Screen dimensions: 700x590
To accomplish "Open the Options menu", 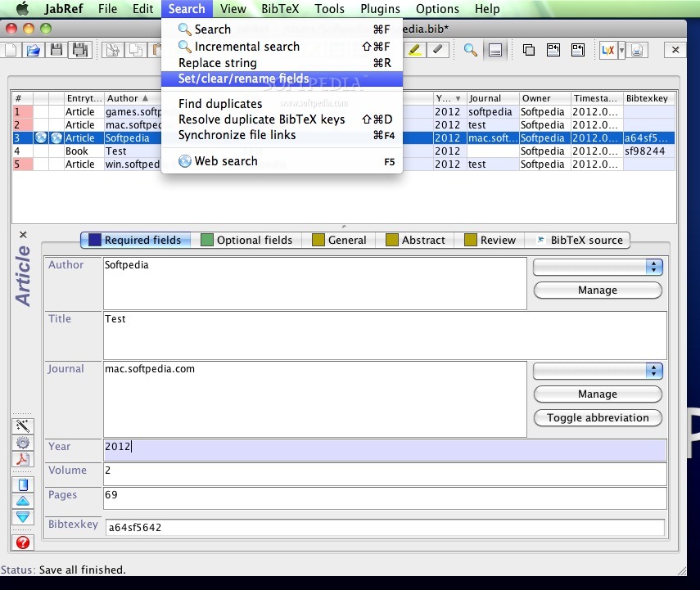I will 437,8.
